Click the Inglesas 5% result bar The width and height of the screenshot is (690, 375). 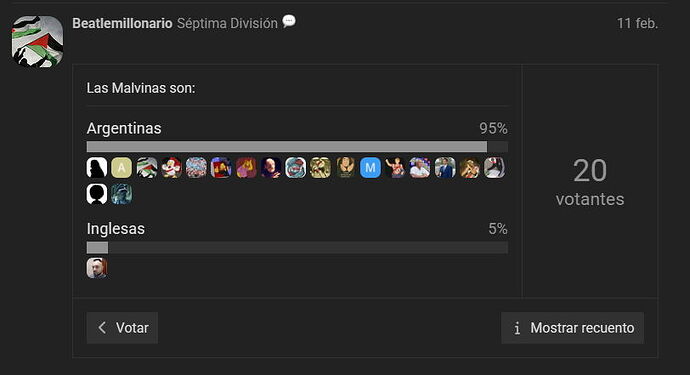coord(297,247)
